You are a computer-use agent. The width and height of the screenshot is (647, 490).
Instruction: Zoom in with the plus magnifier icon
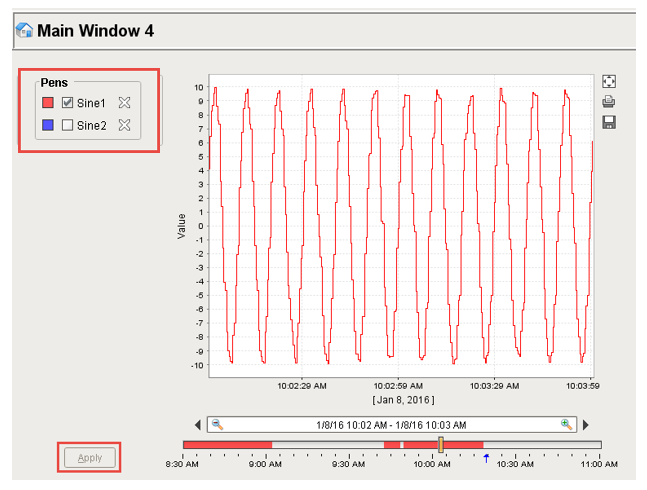tap(567, 424)
